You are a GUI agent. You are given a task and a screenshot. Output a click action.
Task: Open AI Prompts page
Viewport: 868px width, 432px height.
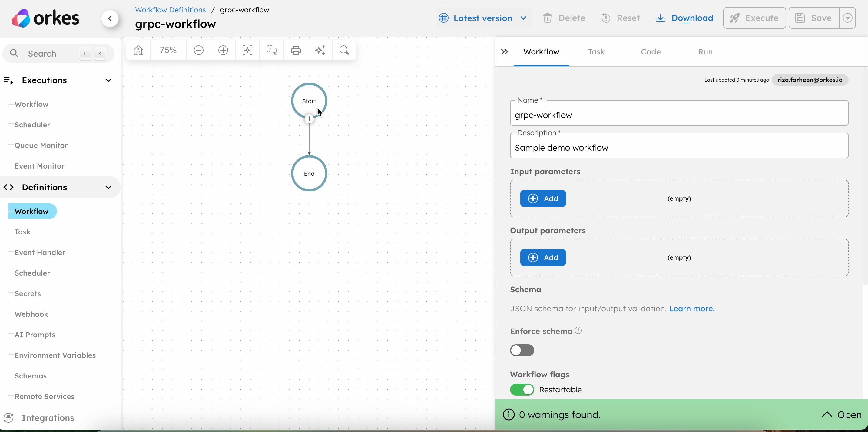point(35,335)
